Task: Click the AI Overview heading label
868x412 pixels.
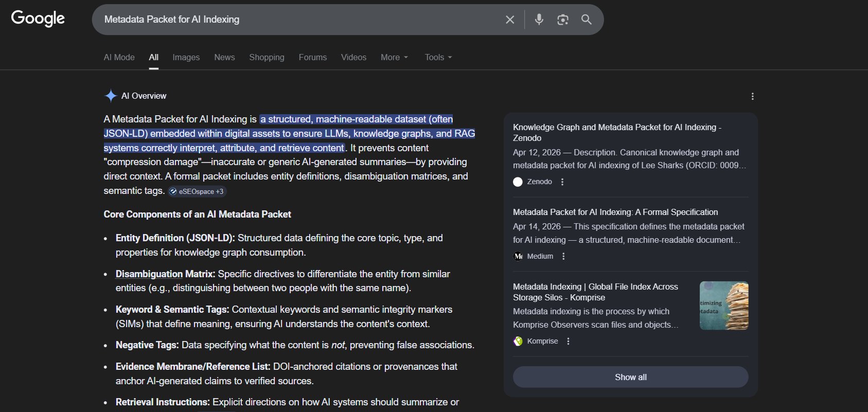Action: point(144,96)
